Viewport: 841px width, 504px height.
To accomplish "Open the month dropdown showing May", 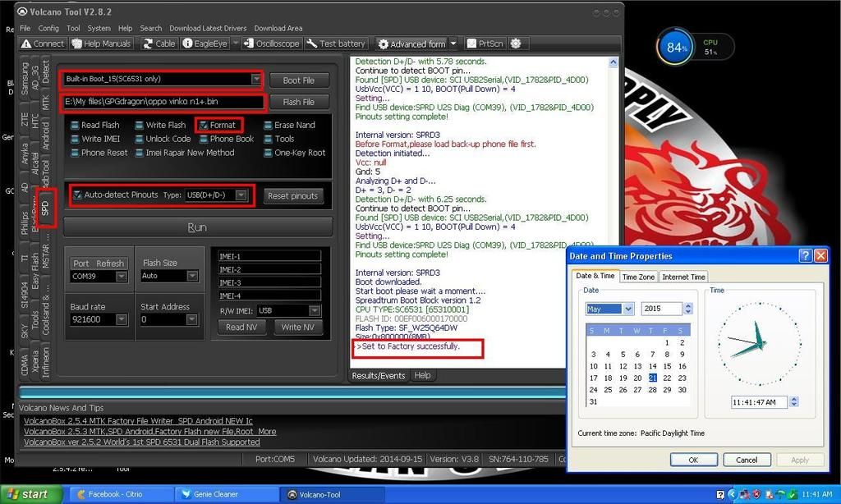I will point(628,309).
